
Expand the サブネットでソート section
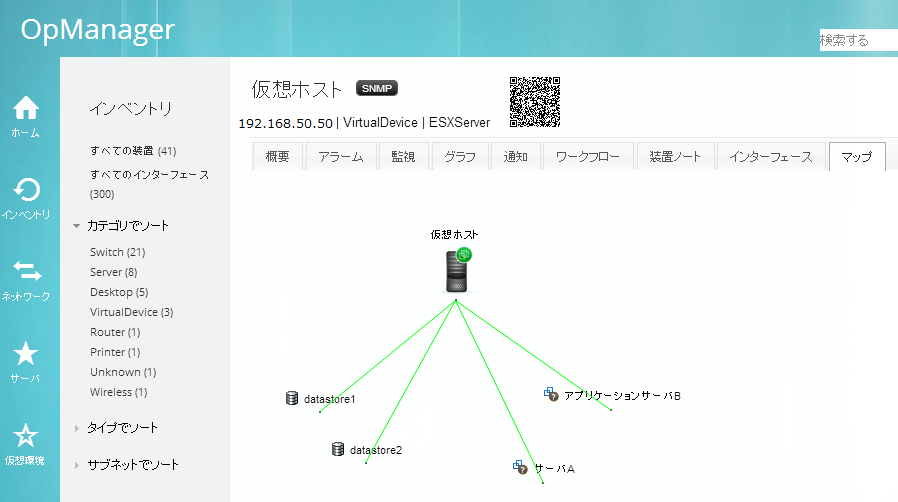76,465
